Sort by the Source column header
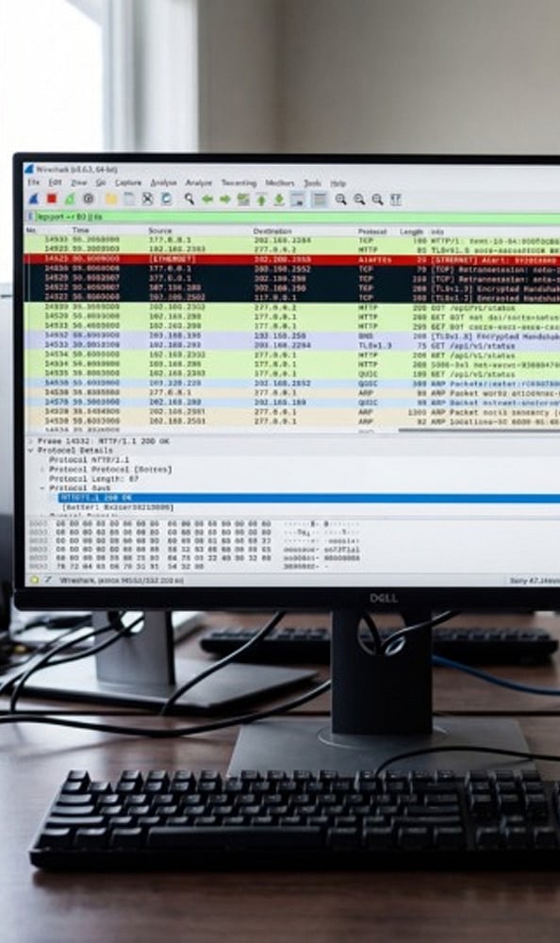This screenshot has width=560, height=943. tap(160, 230)
